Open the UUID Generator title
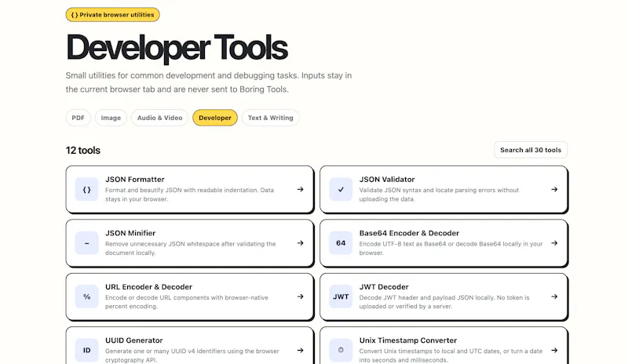 coord(133,340)
